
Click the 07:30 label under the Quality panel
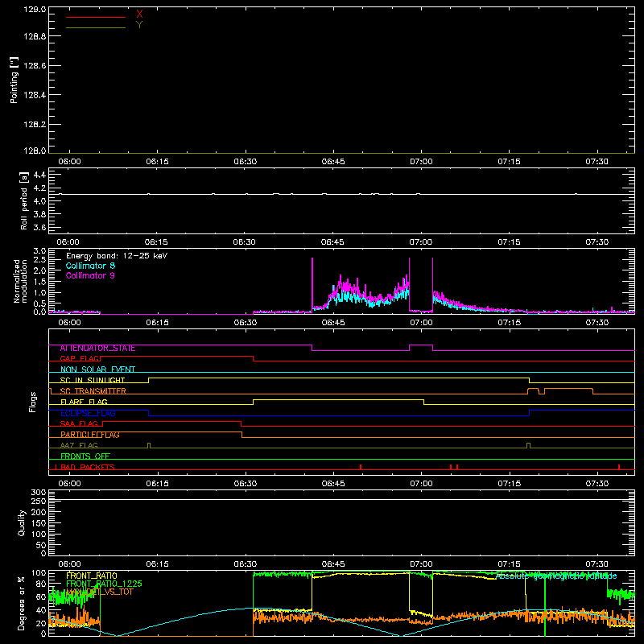point(597,564)
